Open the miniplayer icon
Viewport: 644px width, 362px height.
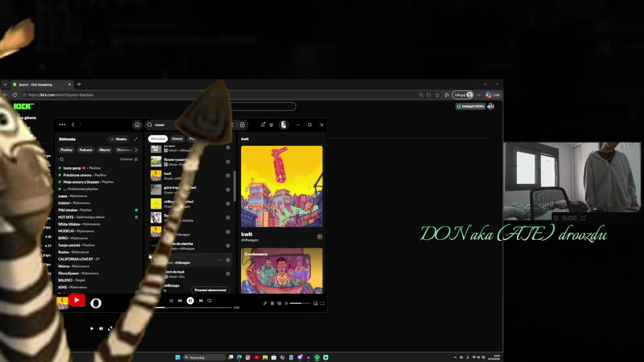coord(315,303)
